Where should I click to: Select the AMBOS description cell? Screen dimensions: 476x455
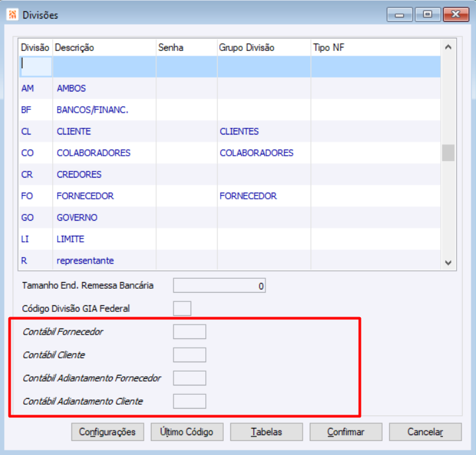point(104,88)
